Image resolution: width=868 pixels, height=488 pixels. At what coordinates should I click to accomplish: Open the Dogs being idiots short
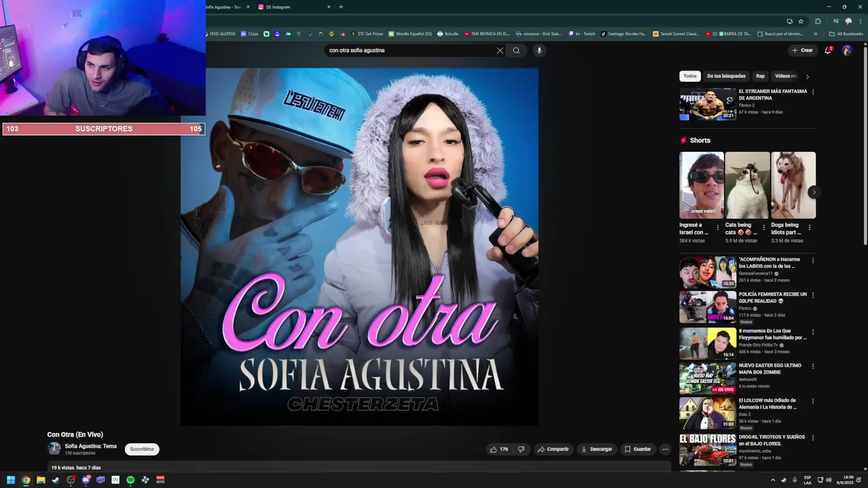click(793, 185)
